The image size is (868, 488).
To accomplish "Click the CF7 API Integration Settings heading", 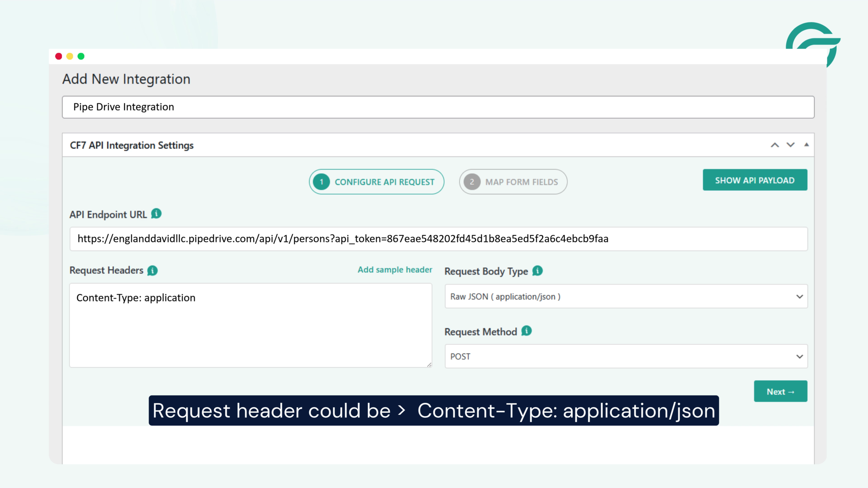I will [x=132, y=145].
